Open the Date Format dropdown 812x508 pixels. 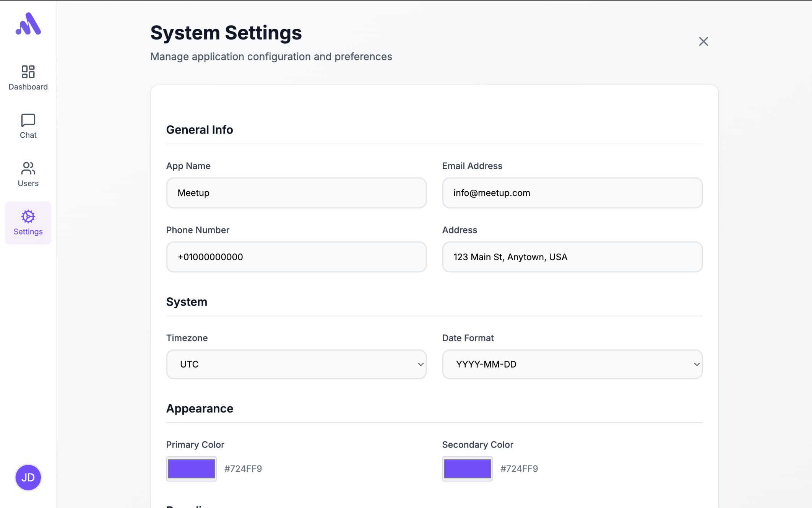[x=572, y=364]
